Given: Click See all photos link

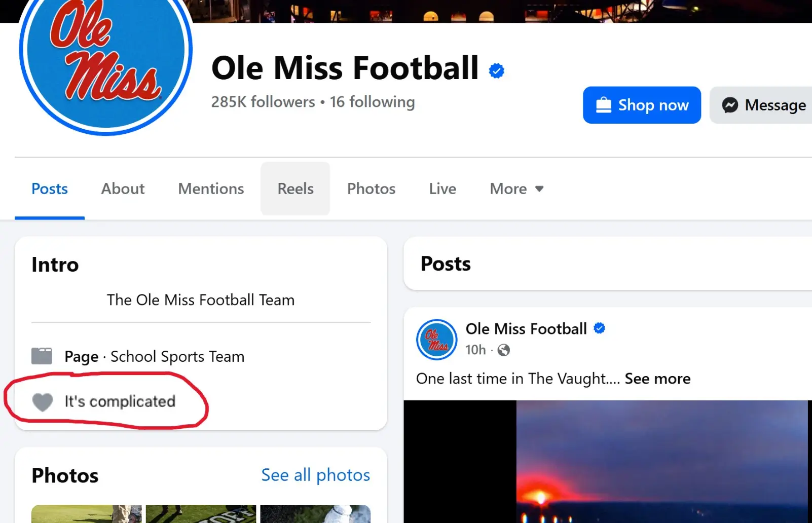Looking at the screenshot, I should [315, 475].
